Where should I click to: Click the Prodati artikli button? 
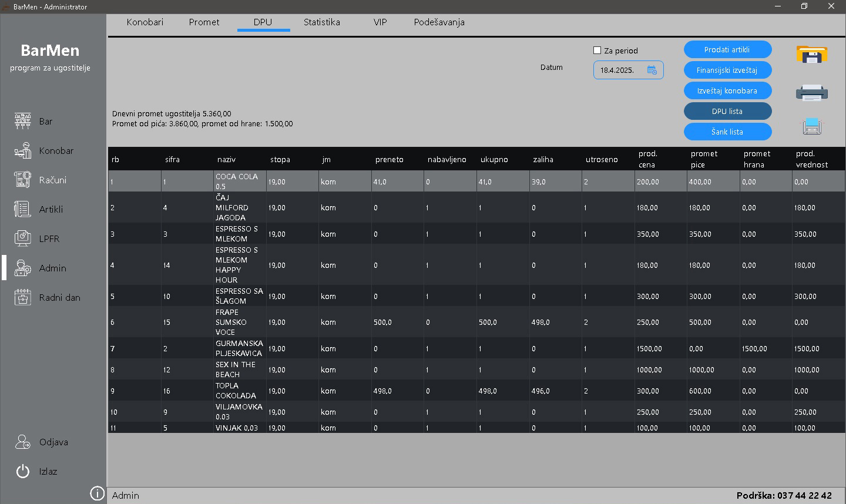point(727,50)
